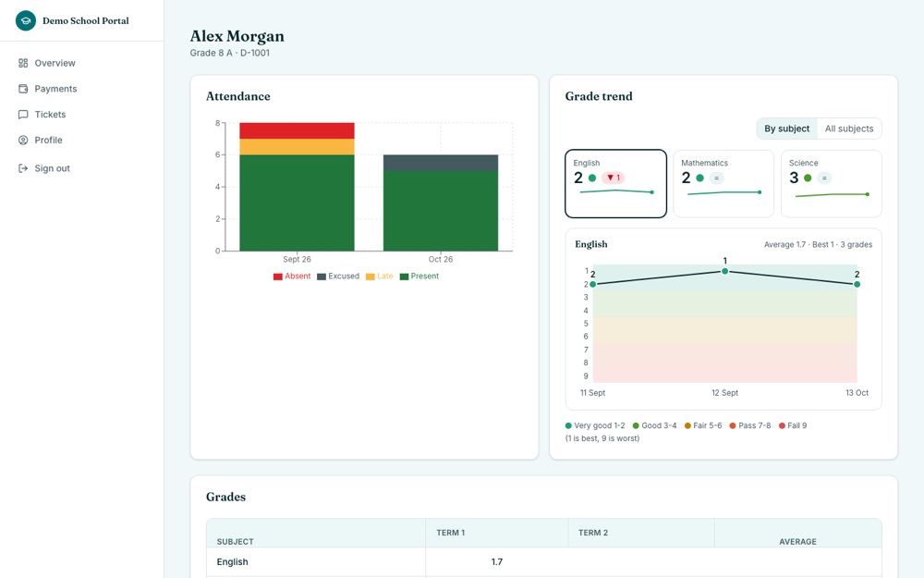Image resolution: width=924 pixels, height=578 pixels.
Task: Click the 1.7 Term 1 value for English
Action: pos(497,562)
